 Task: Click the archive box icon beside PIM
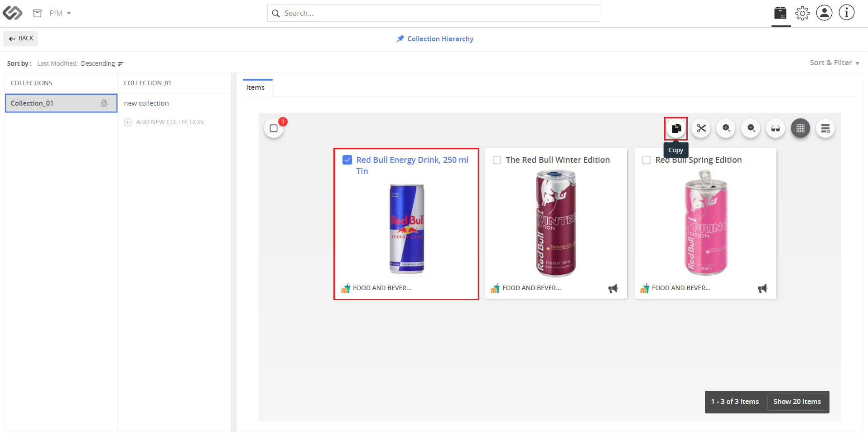(38, 13)
